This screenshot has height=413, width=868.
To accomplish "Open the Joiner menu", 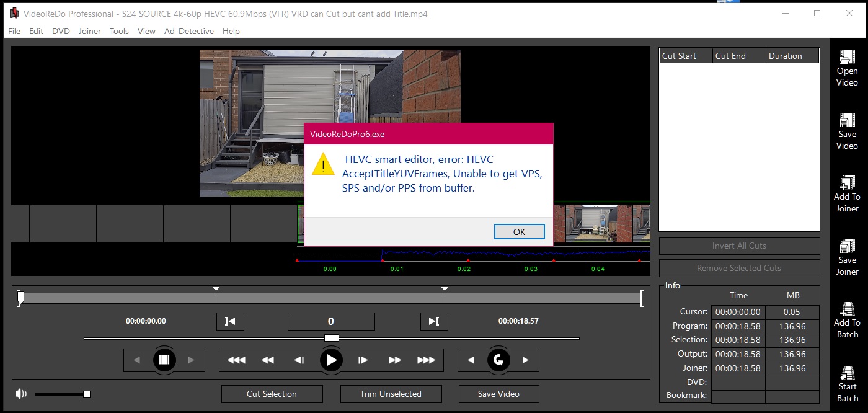I will tap(90, 31).
